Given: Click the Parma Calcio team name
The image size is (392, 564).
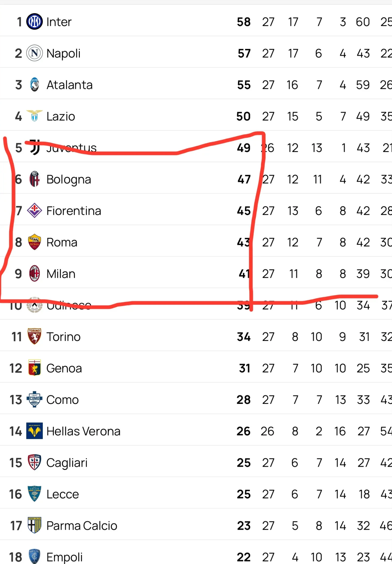Looking at the screenshot, I should pos(82,525).
